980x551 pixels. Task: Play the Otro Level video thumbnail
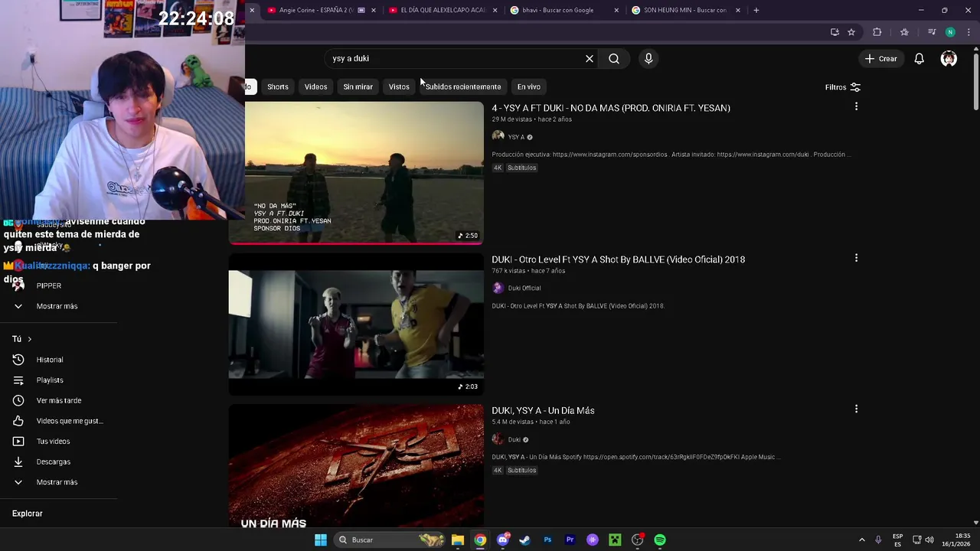point(356,324)
